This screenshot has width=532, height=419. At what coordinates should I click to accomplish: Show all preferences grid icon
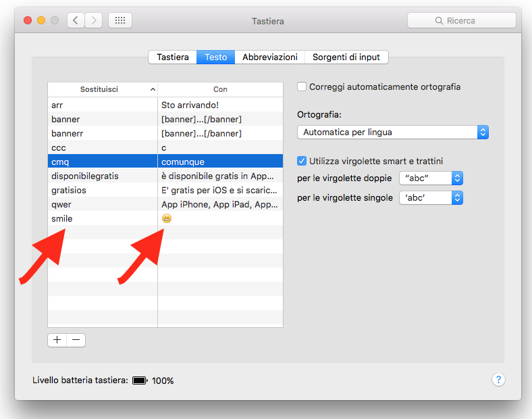tap(120, 21)
